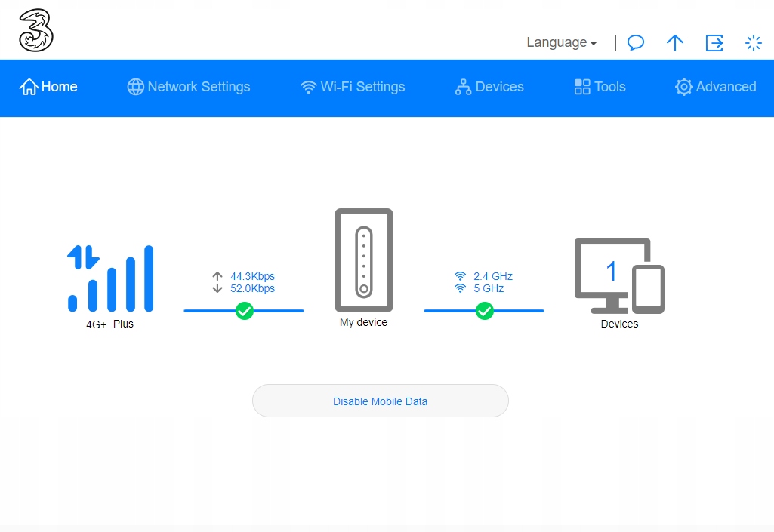Open the SMS messages speech bubble icon
The height and width of the screenshot is (532, 774).
click(x=636, y=43)
